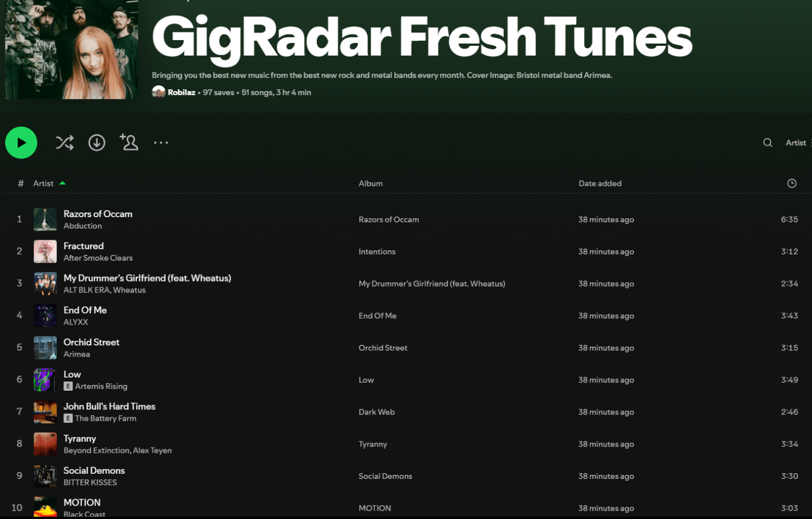Viewport: 812px width, 519px height.
Task: Open the Artemis Rising artist link
Action: (x=101, y=386)
